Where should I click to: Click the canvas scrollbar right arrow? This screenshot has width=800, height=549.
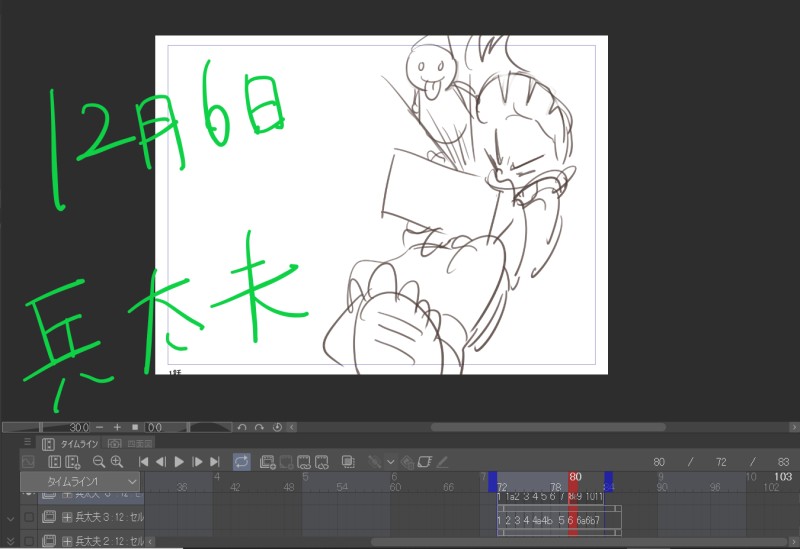point(794,427)
